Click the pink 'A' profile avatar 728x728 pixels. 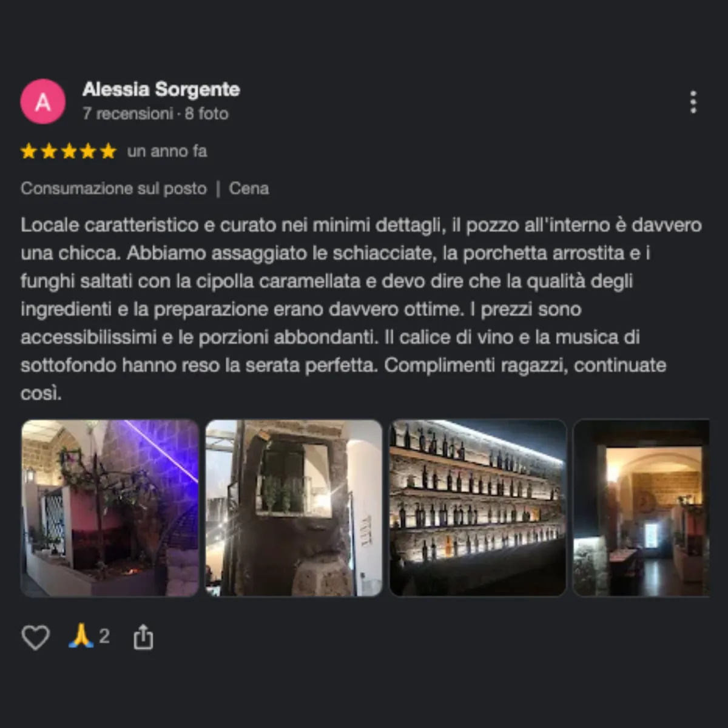click(43, 101)
